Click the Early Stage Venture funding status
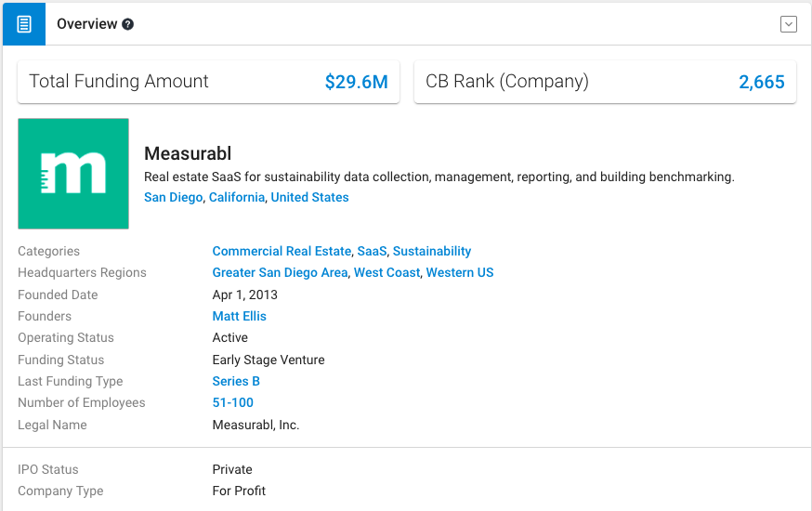 click(268, 360)
